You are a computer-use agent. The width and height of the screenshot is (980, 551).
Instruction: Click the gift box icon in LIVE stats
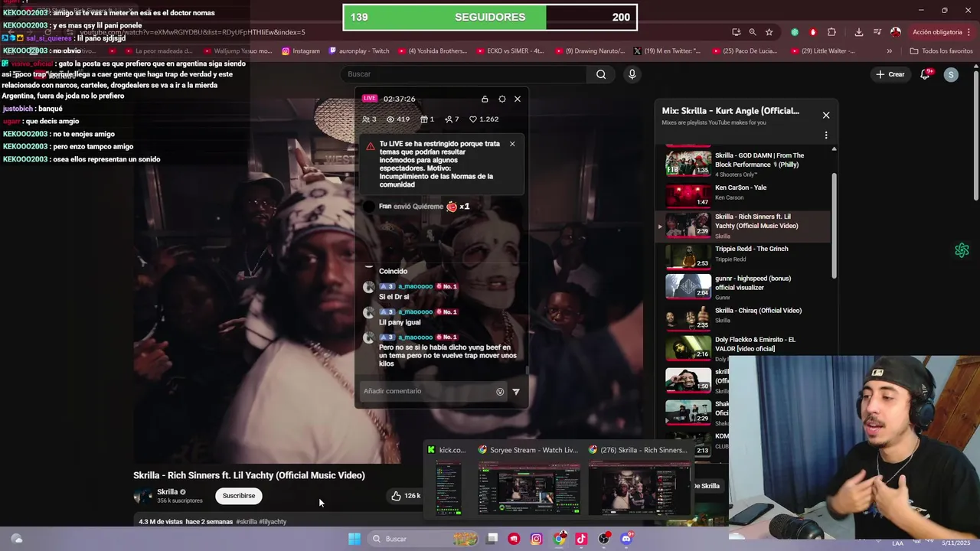coord(423,119)
